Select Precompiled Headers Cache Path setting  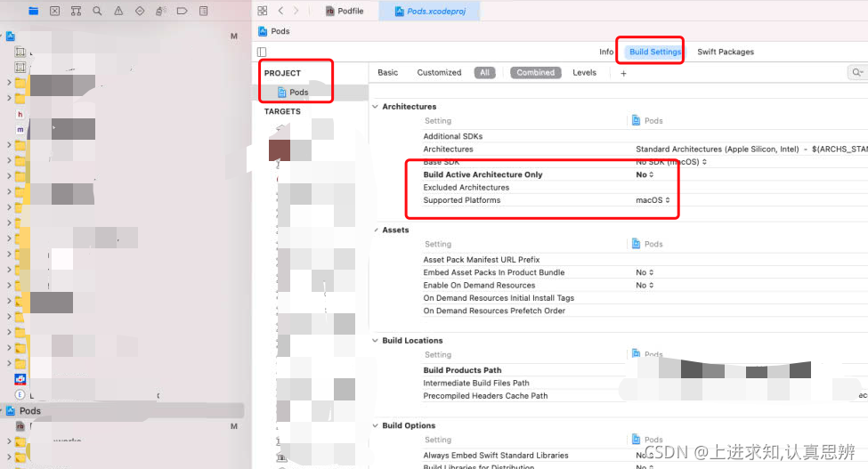coord(485,395)
